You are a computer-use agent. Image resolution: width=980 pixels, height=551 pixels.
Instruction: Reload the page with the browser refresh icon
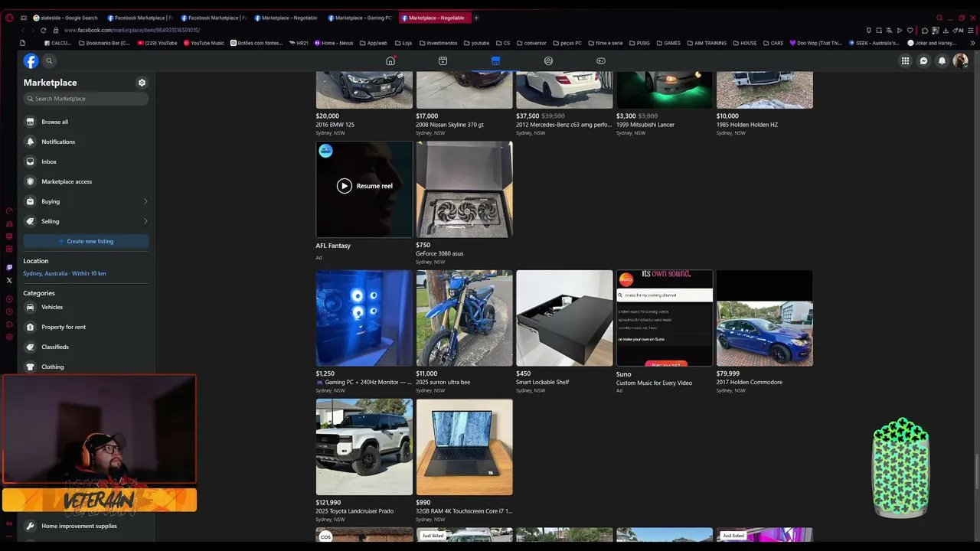44,31
